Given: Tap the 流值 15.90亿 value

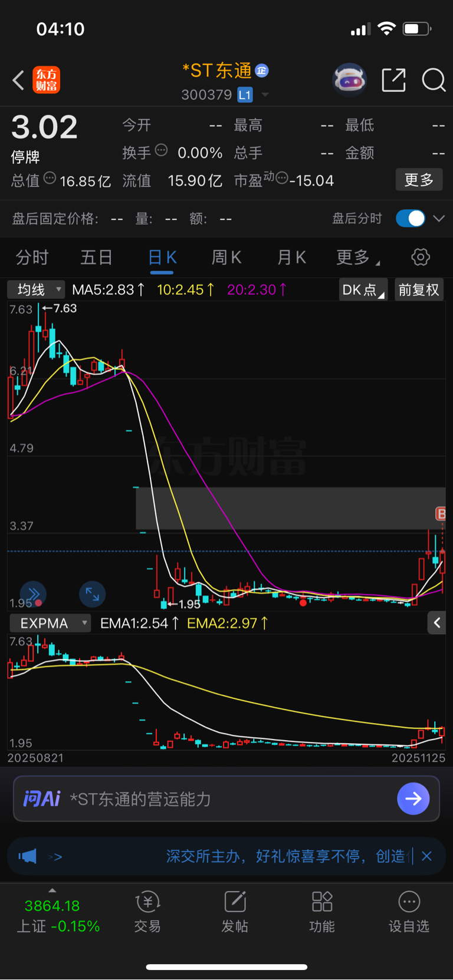Looking at the screenshot, I should point(195,180).
